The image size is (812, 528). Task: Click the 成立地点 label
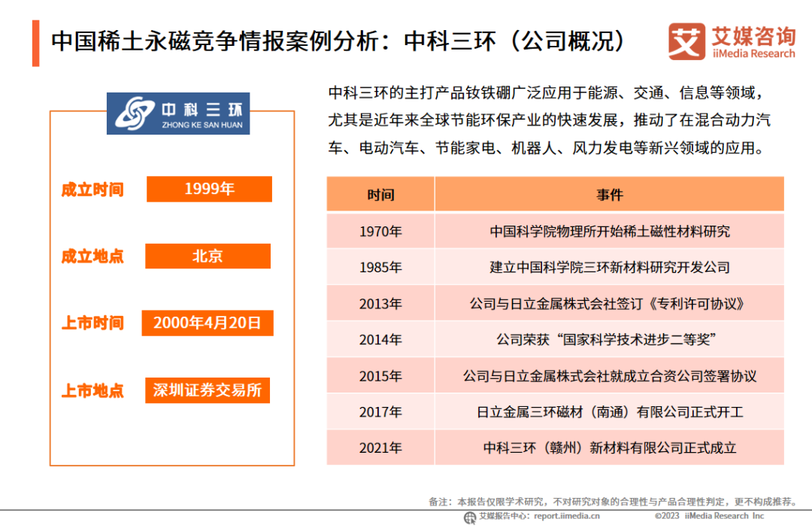click(x=92, y=256)
